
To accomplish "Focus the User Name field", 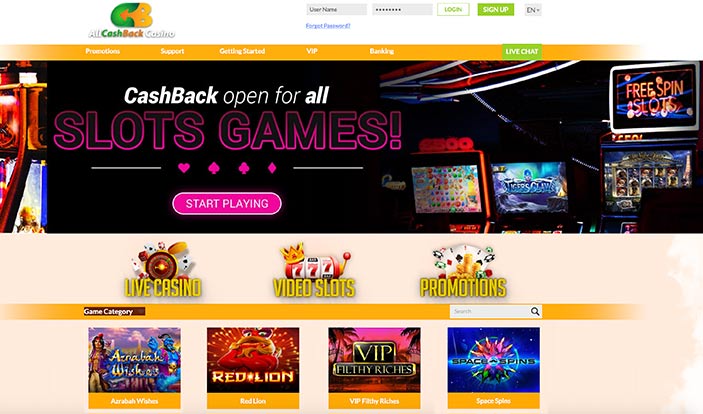I will click(337, 9).
